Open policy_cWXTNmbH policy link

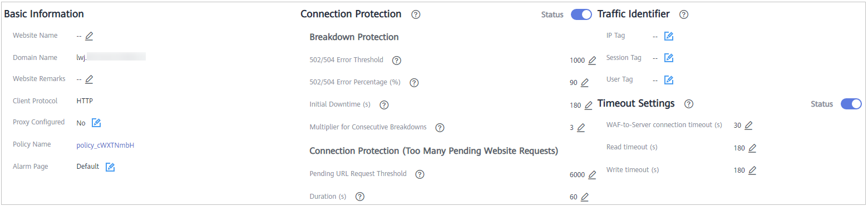(106, 145)
